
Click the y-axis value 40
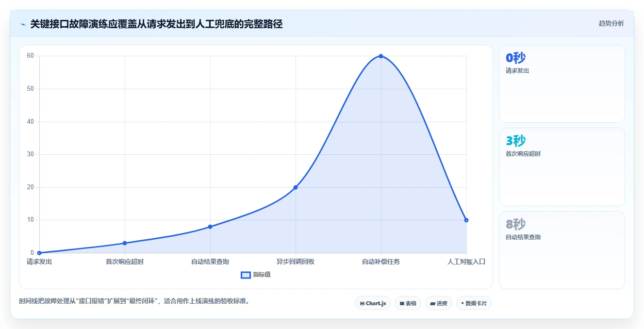point(30,121)
